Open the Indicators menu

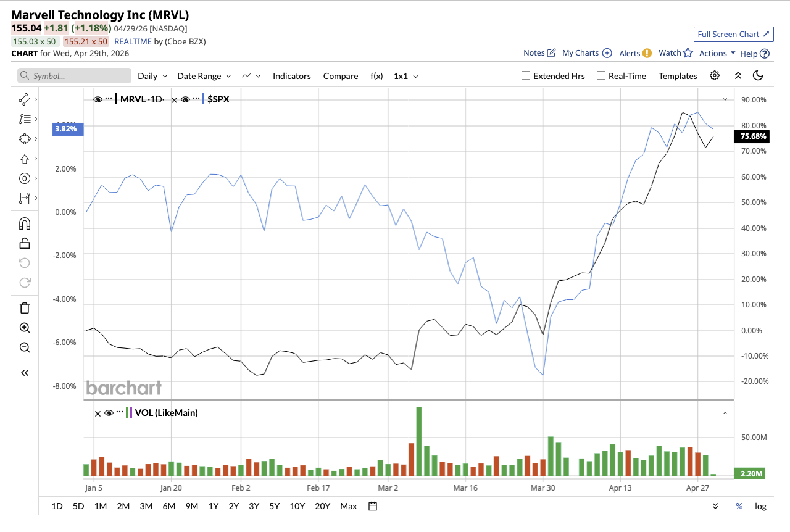coord(291,76)
